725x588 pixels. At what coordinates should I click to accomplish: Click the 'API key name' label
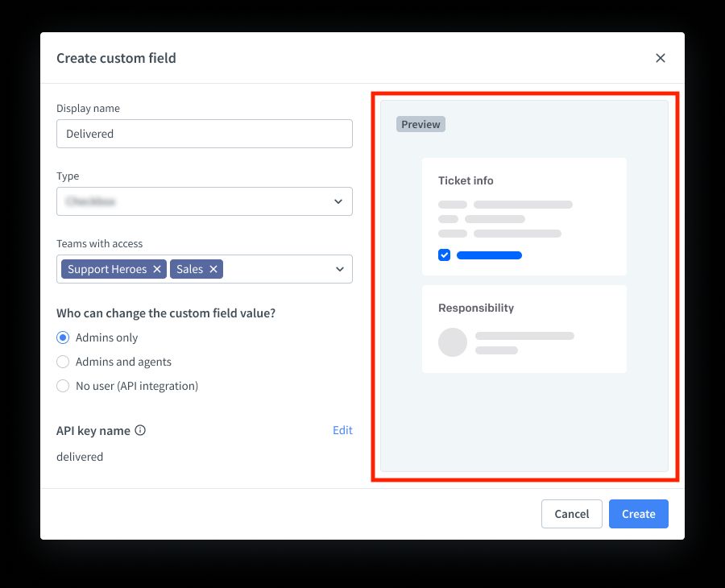pos(93,431)
